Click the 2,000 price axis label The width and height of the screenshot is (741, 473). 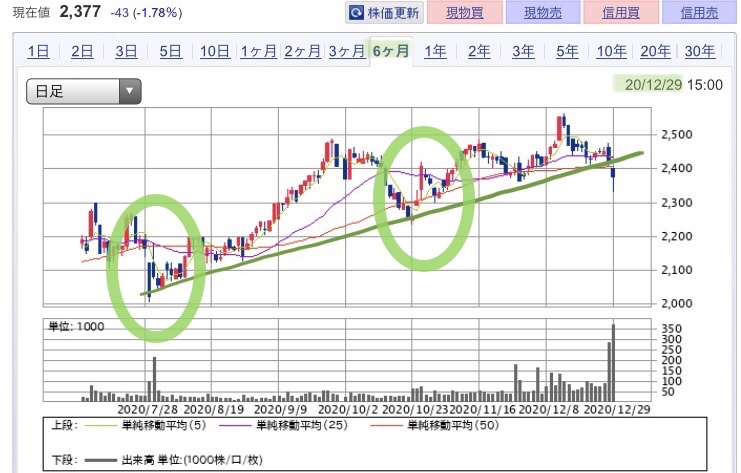(x=676, y=303)
